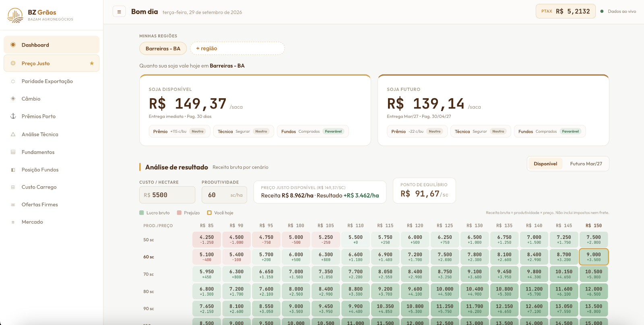Click the Custo / Hectare input field

click(x=167, y=195)
